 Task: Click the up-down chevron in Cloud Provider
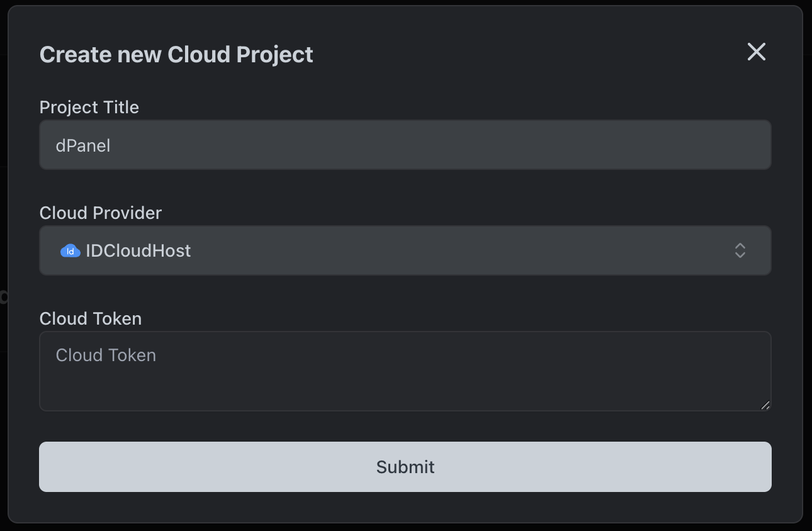click(740, 250)
